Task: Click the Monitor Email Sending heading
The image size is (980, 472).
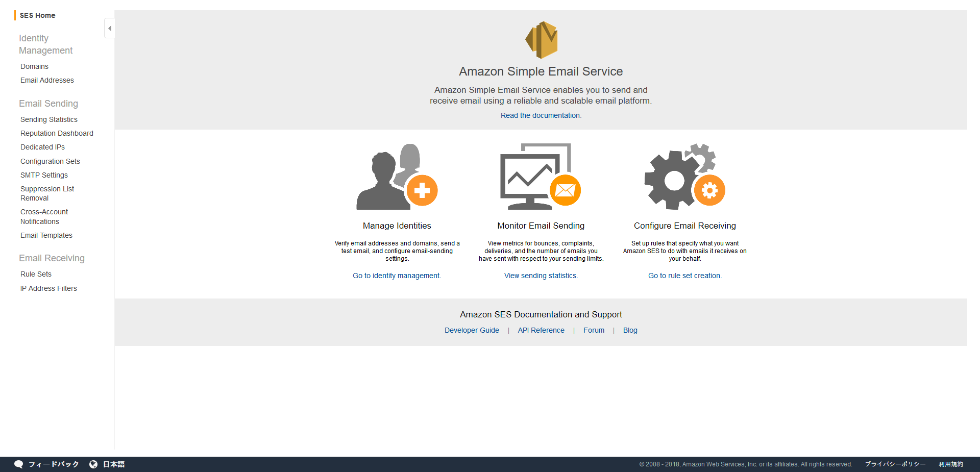Action: click(x=541, y=226)
